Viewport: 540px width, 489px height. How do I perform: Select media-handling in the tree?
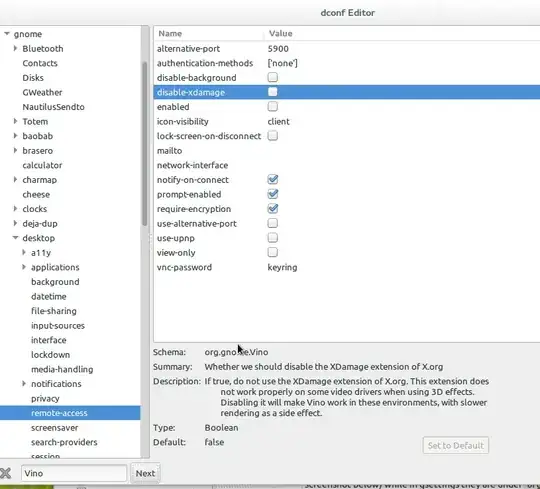pos(62,369)
